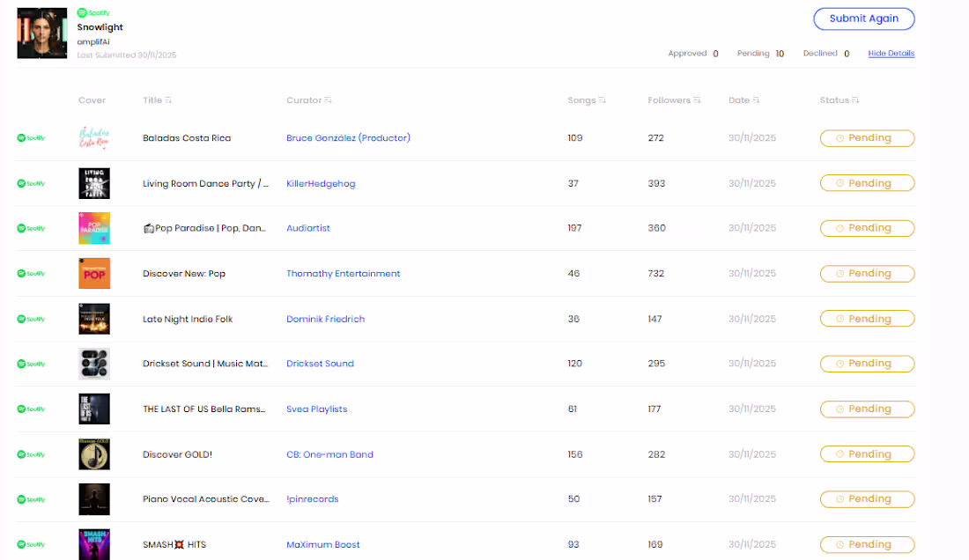
Task: Click Pending status for Late Night Indie Folk
Action: click(x=867, y=319)
